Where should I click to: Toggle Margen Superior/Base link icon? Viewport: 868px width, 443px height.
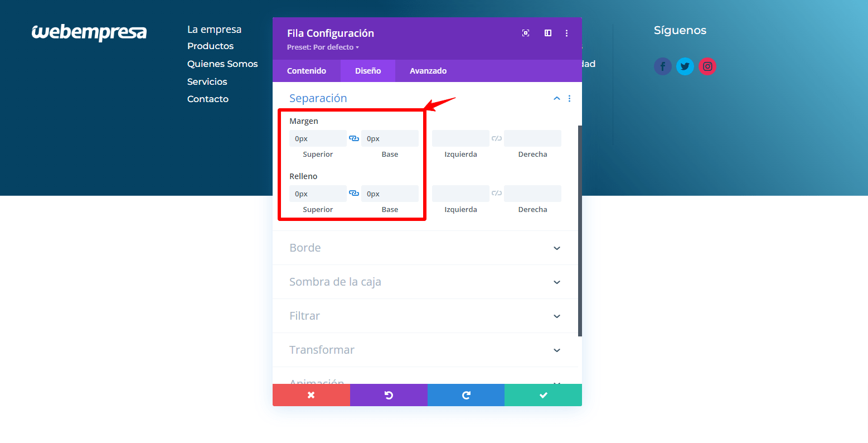click(354, 138)
